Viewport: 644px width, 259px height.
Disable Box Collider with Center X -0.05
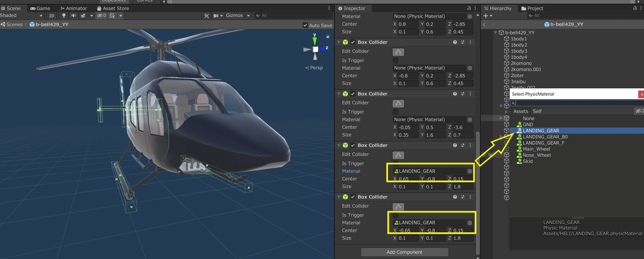(353, 94)
